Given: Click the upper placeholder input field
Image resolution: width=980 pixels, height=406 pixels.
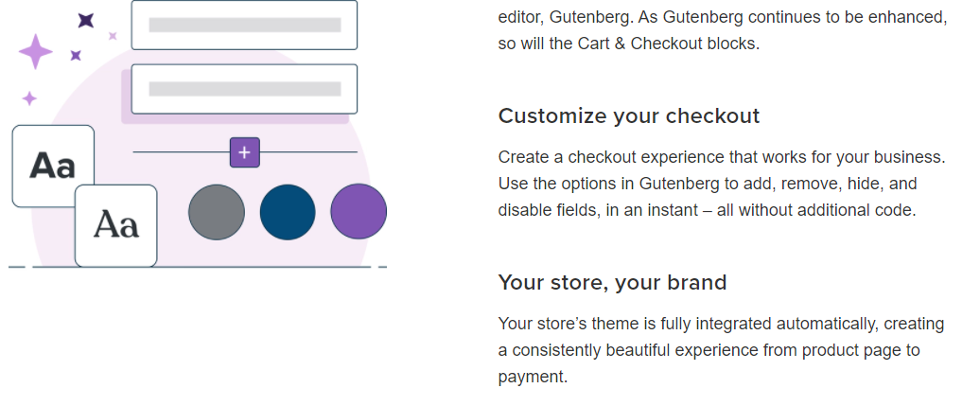Looking at the screenshot, I should (x=244, y=25).
